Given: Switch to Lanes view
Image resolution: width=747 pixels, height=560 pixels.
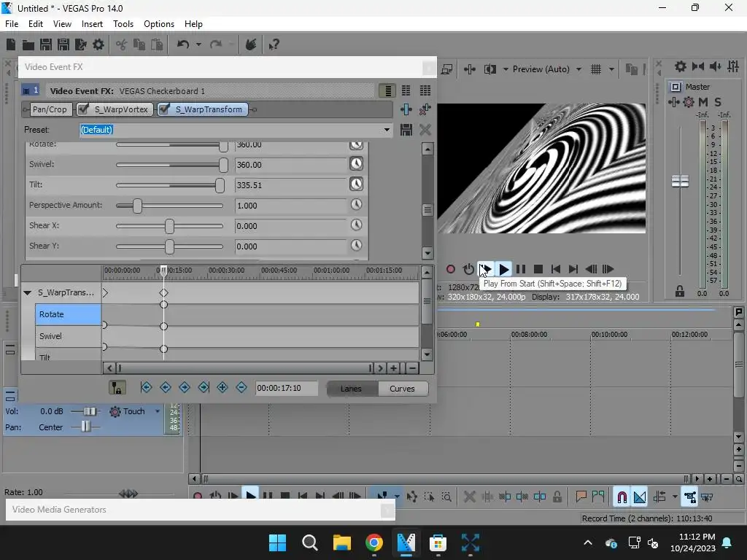Looking at the screenshot, I should pyautogui.click(x=351, y=389).
